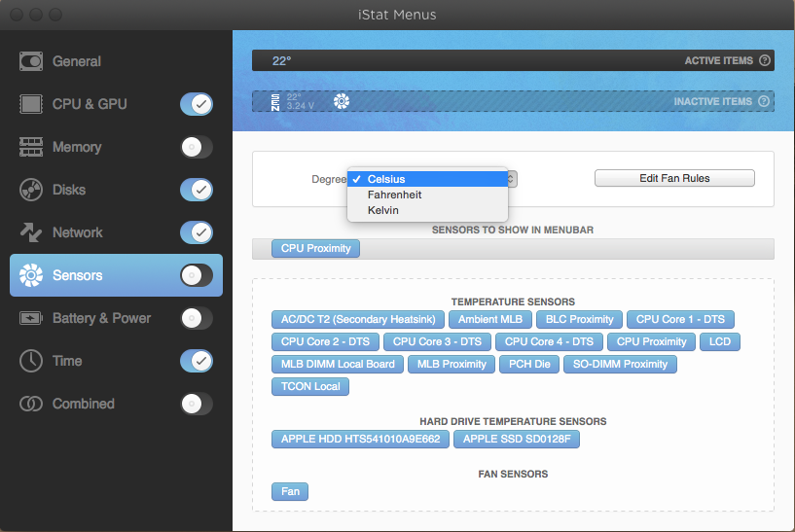Click the Combined sidebar label
Screen dimensions: 795x532
[x=83, y=404]
